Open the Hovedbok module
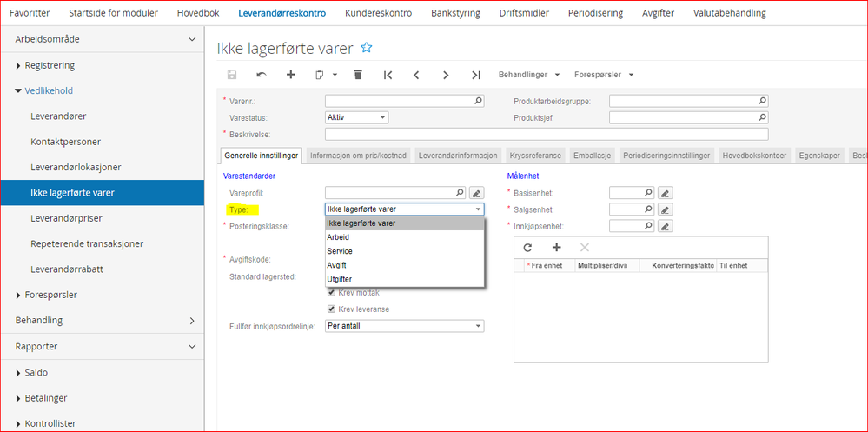Viewport: 868px width, 432px height. [198, 13]
